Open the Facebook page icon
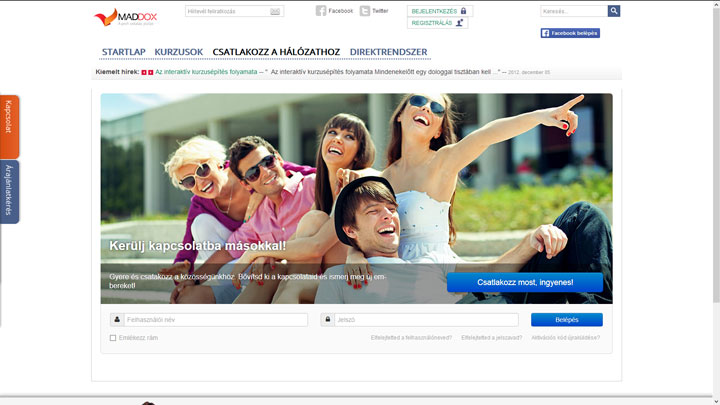 321,11
